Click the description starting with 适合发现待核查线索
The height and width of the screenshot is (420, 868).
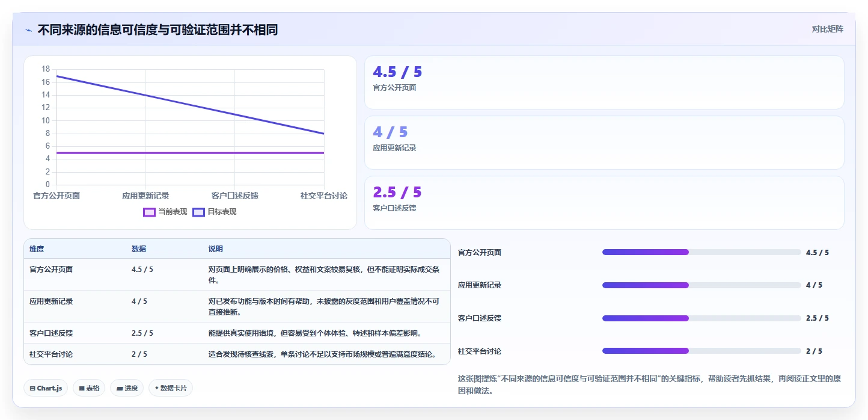pos(322,354)
